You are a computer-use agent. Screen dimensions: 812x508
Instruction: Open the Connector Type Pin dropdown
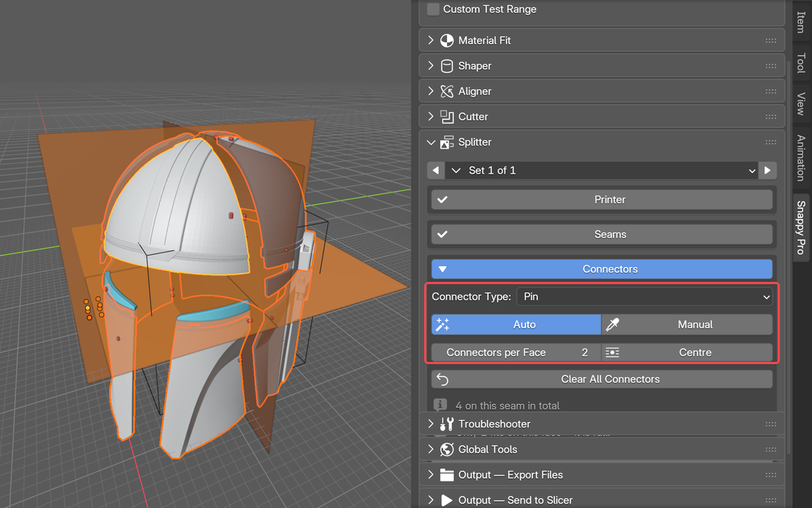645,296
